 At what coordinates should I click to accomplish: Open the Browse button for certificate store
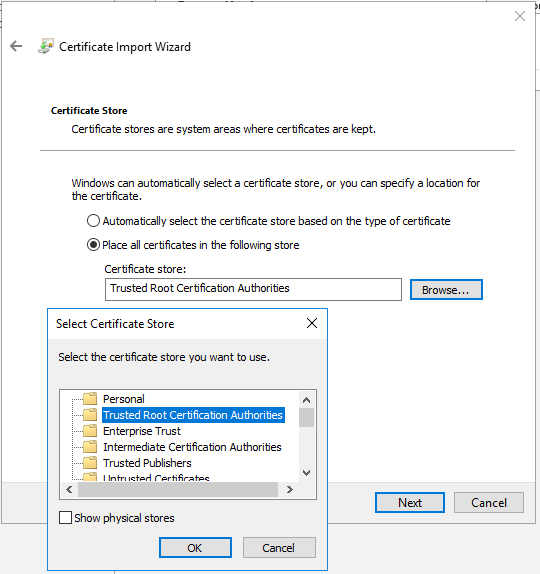(446, 290)
